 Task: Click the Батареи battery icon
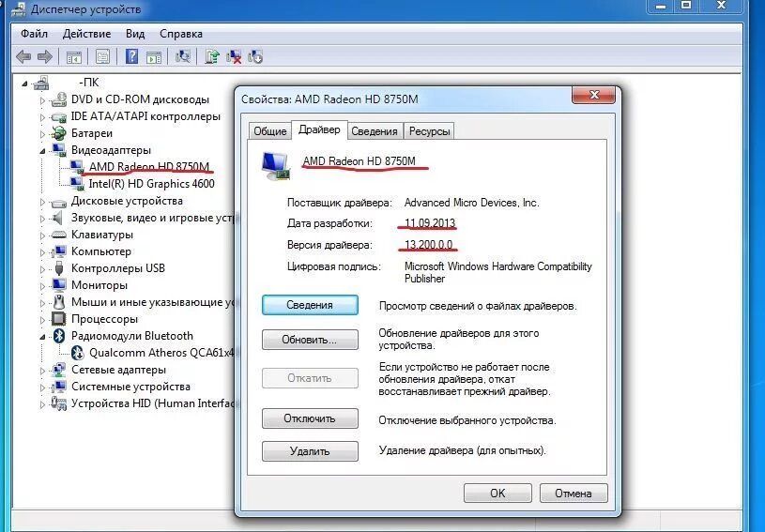(x=59, y=133)
